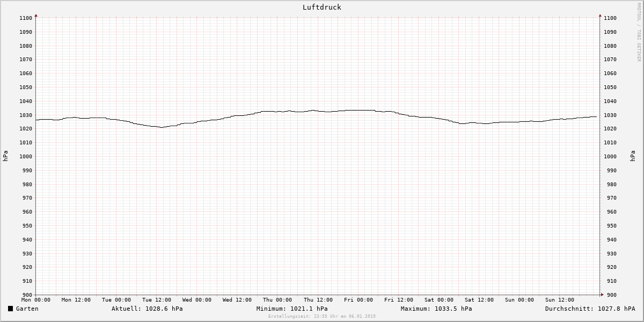Click the 'Wed 00:00' time axis label
The width and height of the screenshot is (644, 322).
pos(197,300)
